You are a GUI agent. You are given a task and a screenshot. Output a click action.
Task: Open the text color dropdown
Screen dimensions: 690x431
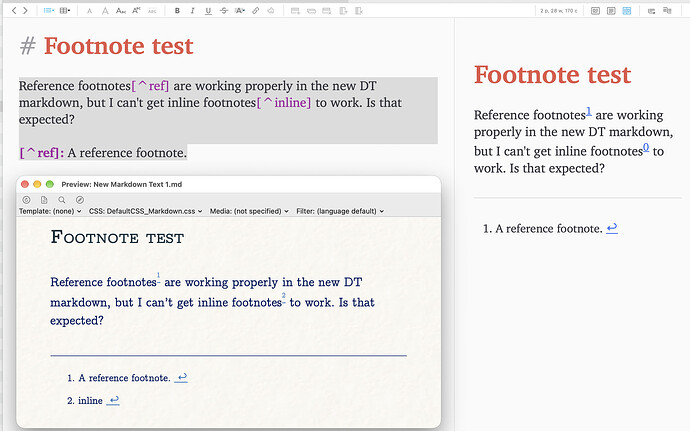click(x=239, y=11)
